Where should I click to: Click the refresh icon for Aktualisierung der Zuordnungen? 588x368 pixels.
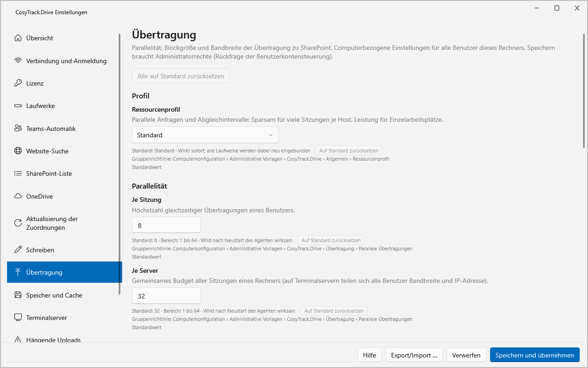pos(18,223)
